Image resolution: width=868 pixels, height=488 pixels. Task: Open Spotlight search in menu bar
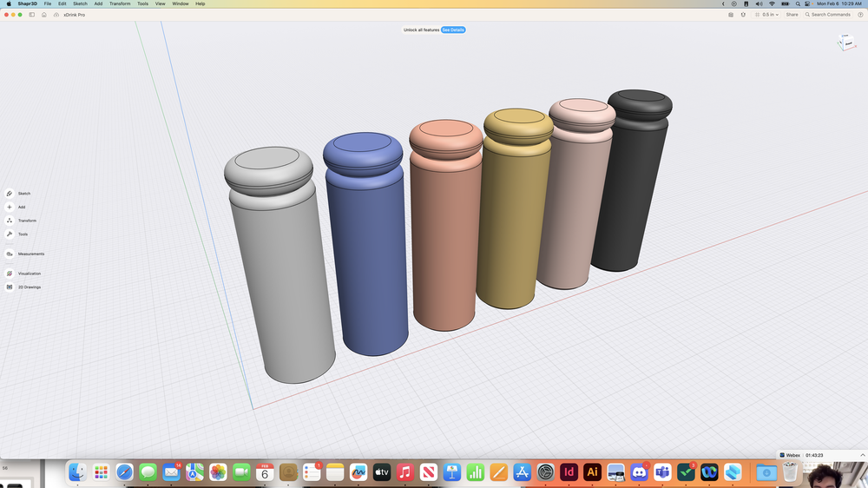[x=798, y=3]
